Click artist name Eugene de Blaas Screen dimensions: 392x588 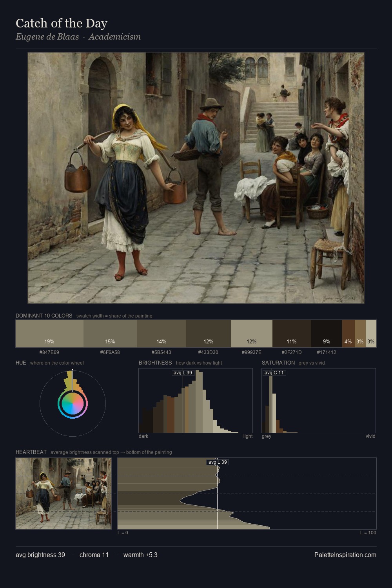(x=47, y=37)
